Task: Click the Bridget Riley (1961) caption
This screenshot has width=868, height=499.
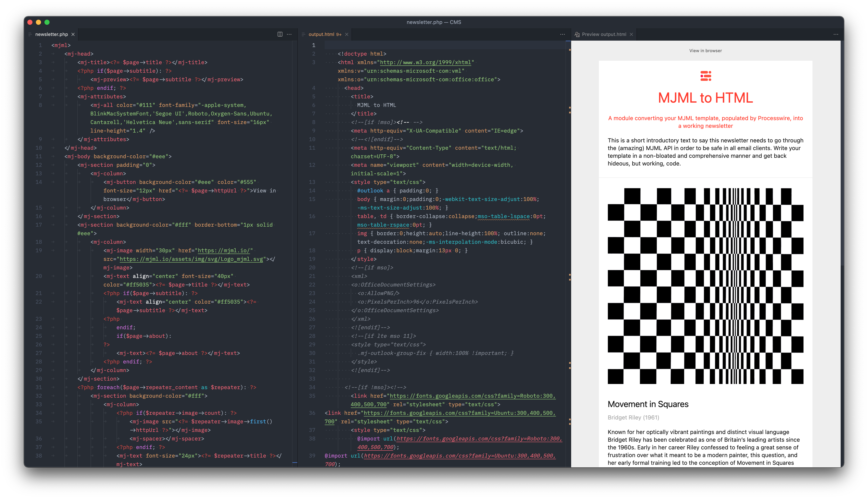Action: tap(633, 417)
